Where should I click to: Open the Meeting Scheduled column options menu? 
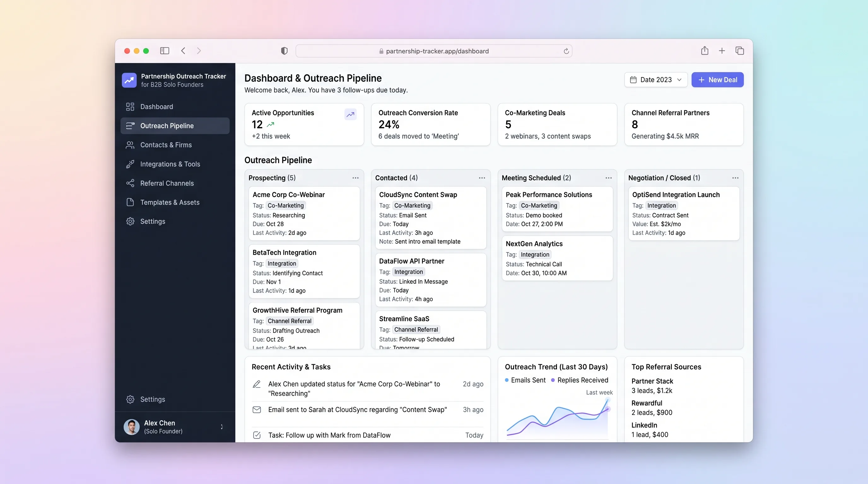pyautogui.click(x=608, y=178)
